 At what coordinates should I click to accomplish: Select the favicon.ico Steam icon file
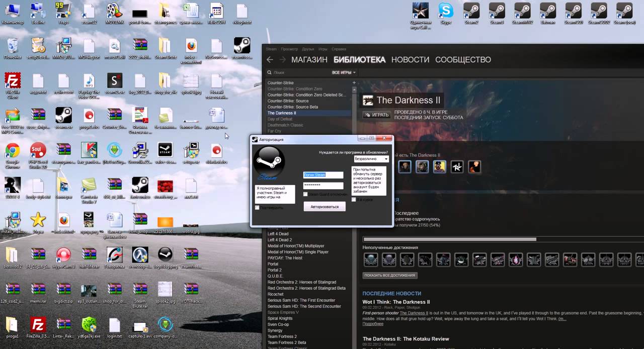(140, 188)
